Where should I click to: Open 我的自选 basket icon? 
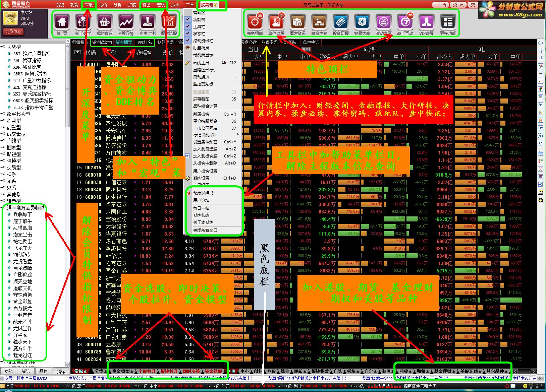(x=105, y=22)
